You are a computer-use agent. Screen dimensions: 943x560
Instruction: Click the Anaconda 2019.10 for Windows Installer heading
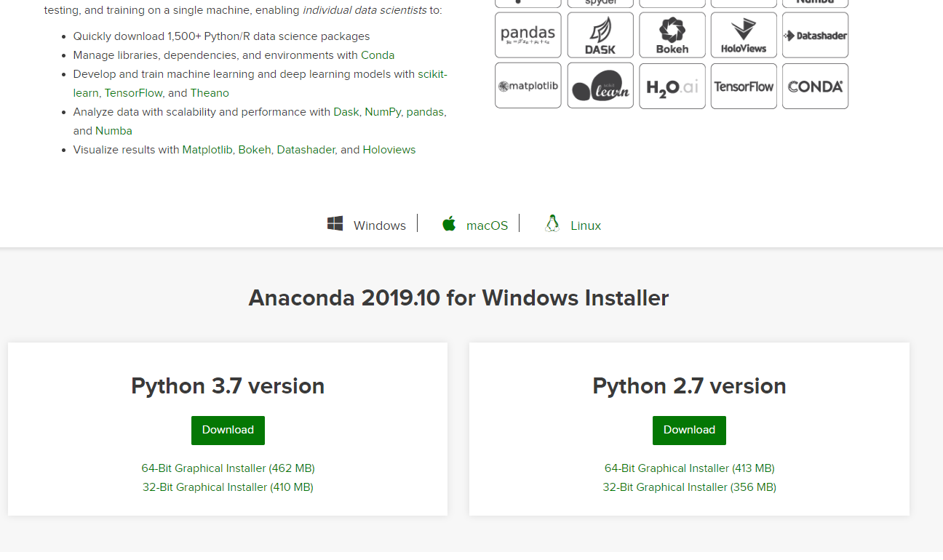[458, 298]
